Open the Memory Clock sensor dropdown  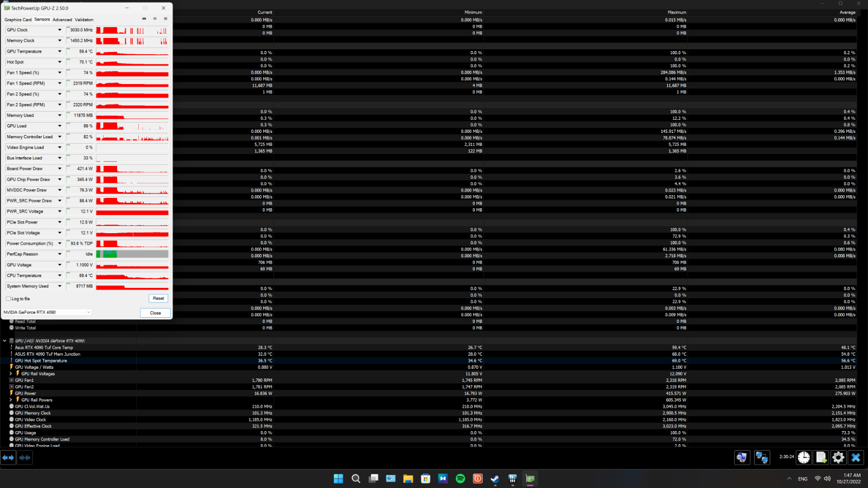[60, 41]
